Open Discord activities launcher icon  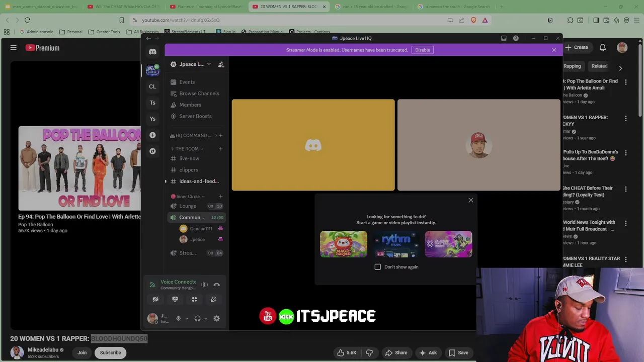(194, 299)
